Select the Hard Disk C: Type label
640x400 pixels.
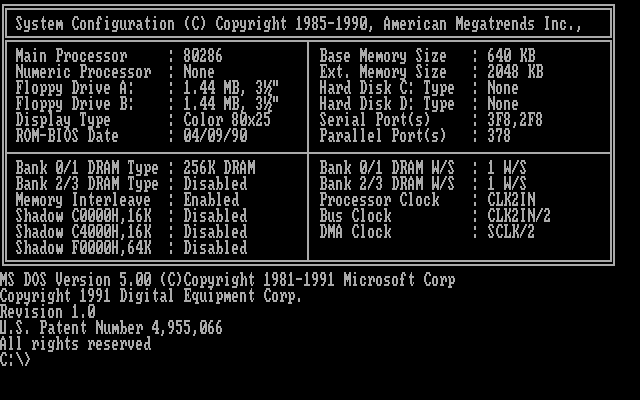[x=387, y=88]
